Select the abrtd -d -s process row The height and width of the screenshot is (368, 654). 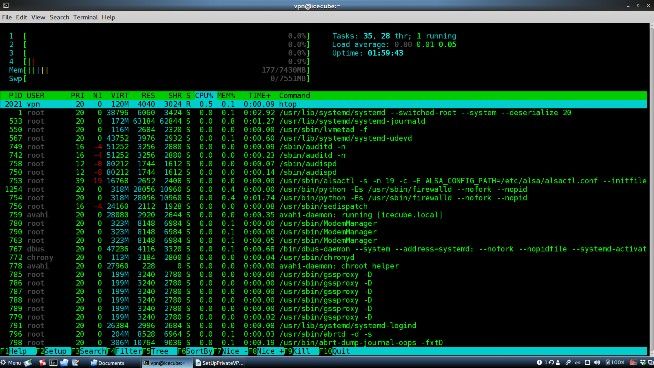coord(324,334)
